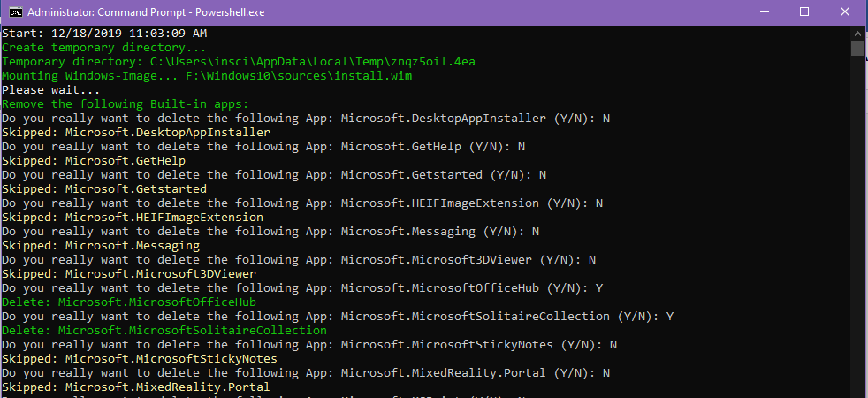Image resolution: width=868 pixels, height=398 pixels.
Task: Close the Administrator Command Prompt window
Action: tap(844, 12)
